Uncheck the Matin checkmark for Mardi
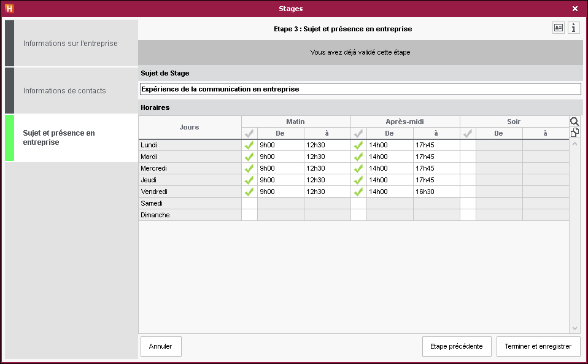 point(249,157)
